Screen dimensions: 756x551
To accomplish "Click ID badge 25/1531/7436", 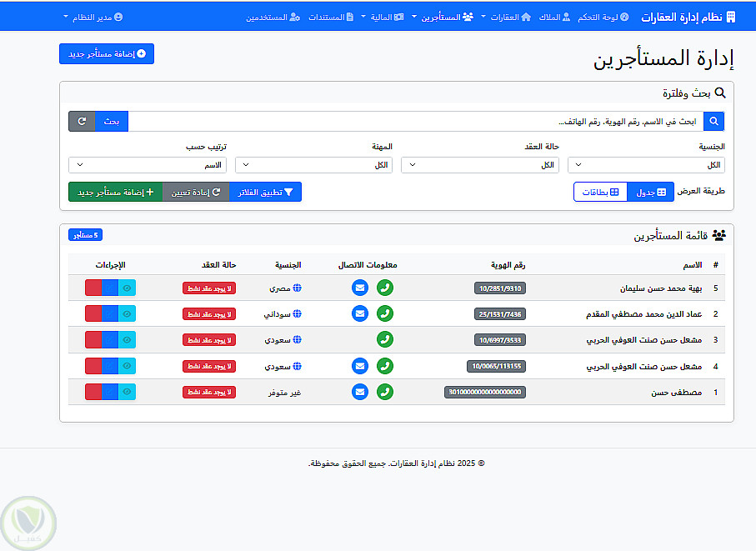I will (x=500, y=314).
